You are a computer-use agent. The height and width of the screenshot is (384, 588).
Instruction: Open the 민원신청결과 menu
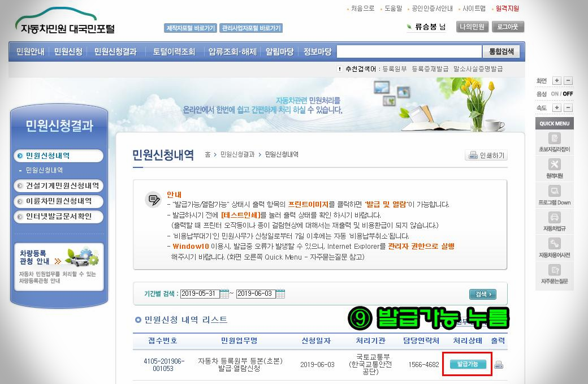[115, 52]
